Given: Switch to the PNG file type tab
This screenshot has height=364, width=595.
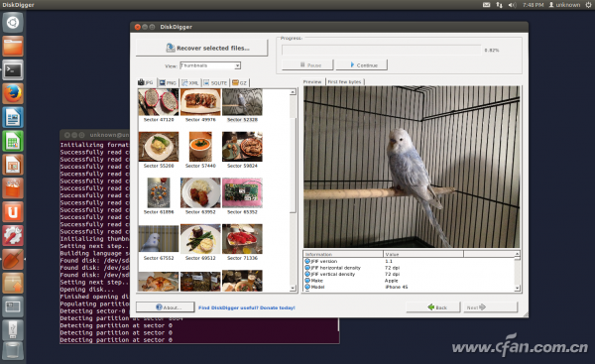Looking at the screenshot, I should coord(168,82).
